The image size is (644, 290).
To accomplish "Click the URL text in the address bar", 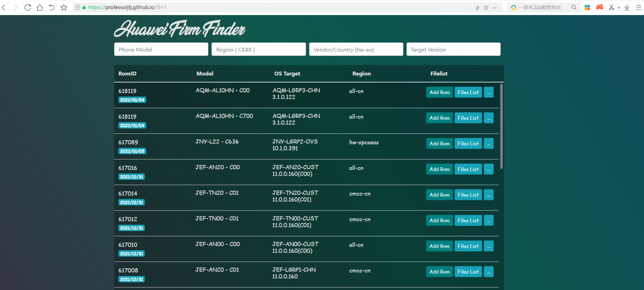I will tap(127, 8).
